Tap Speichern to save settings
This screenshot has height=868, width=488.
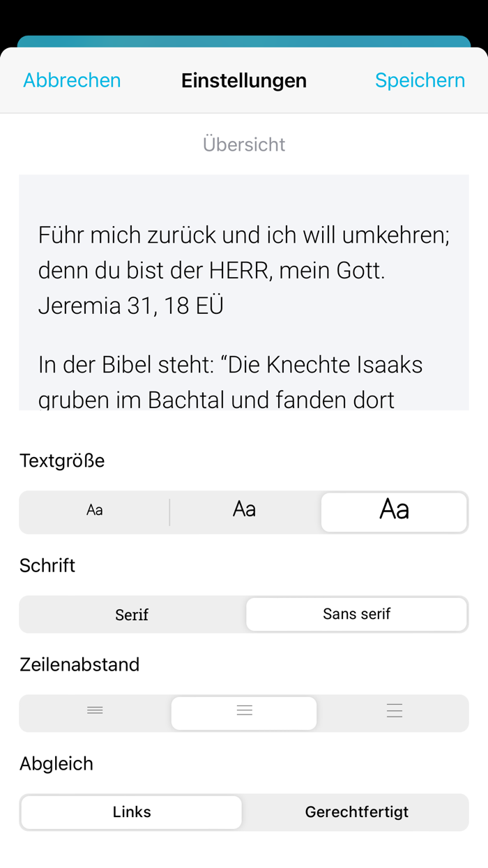pos(420,80)
